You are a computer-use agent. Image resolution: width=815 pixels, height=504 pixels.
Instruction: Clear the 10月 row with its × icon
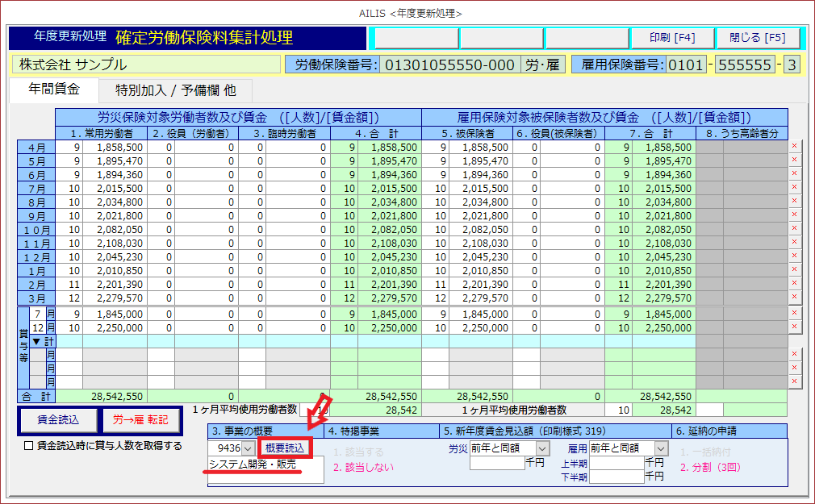(x=795, y=228)
